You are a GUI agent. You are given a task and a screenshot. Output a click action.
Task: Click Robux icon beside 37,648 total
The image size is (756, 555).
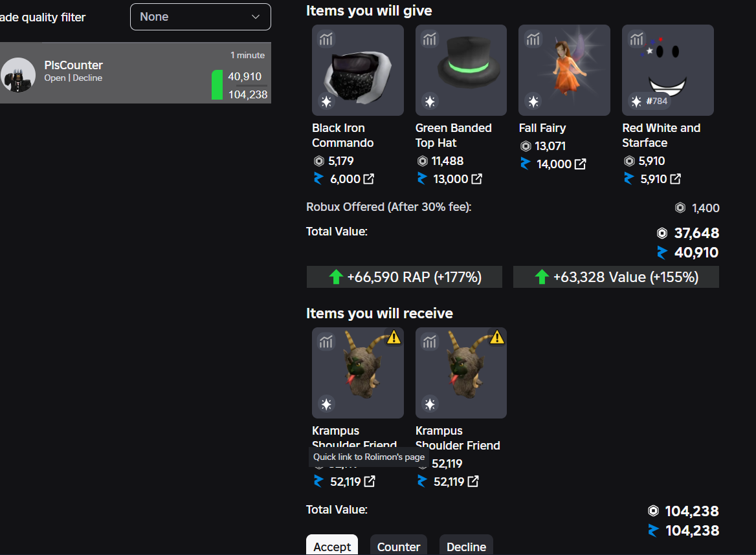pos(662,233)
